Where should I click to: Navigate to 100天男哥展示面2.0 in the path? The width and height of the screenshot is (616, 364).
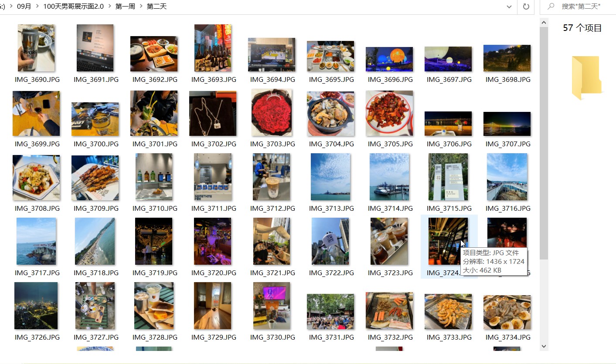tap(73, 7)
